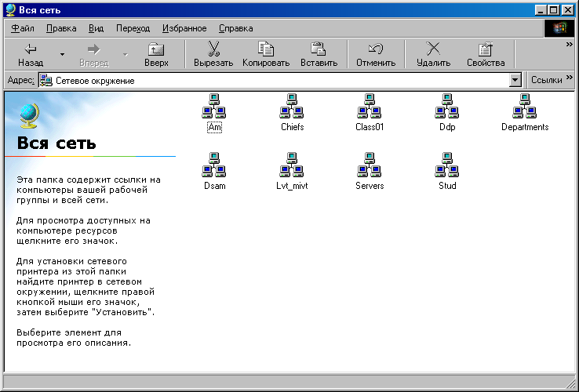
Task: Click the Ссылки links bar label
Action: click(x=546, y=80)
